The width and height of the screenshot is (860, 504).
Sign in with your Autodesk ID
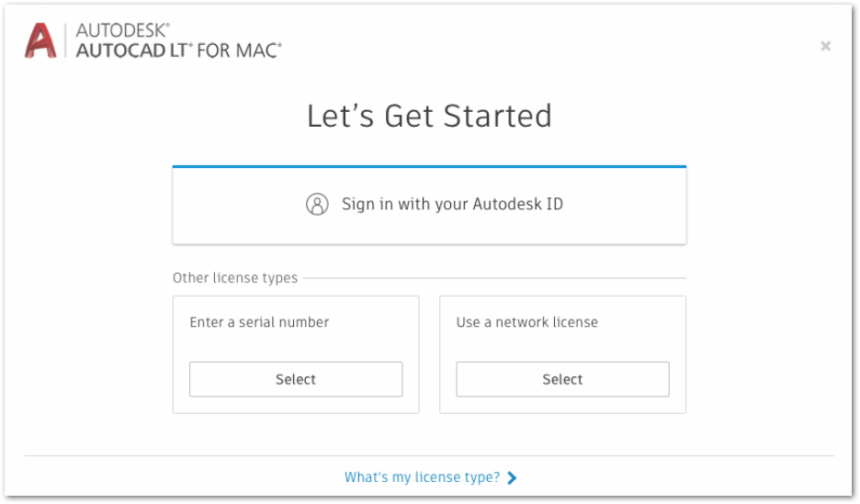click(x=452, y=204)
